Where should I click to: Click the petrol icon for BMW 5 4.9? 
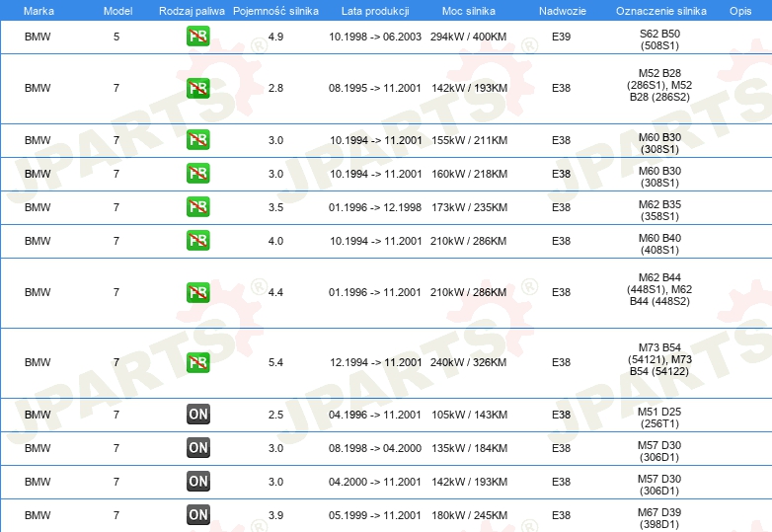[x=197, y=37]
